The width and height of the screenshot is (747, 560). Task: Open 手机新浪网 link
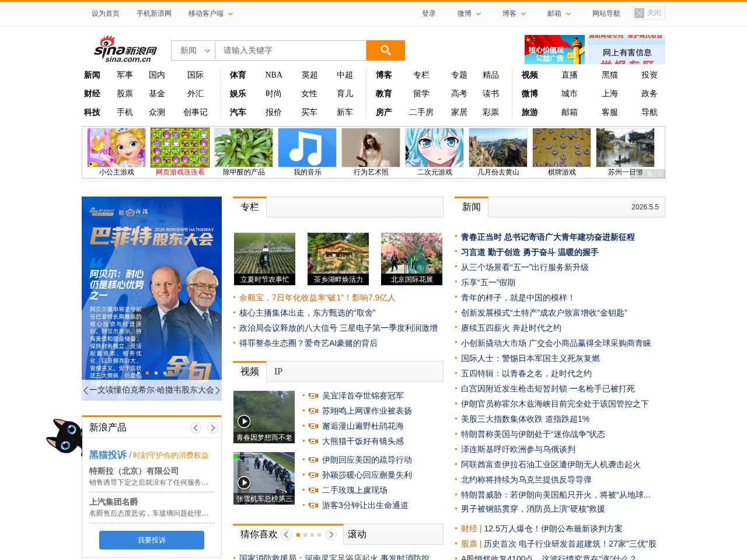tap(154, 13)
